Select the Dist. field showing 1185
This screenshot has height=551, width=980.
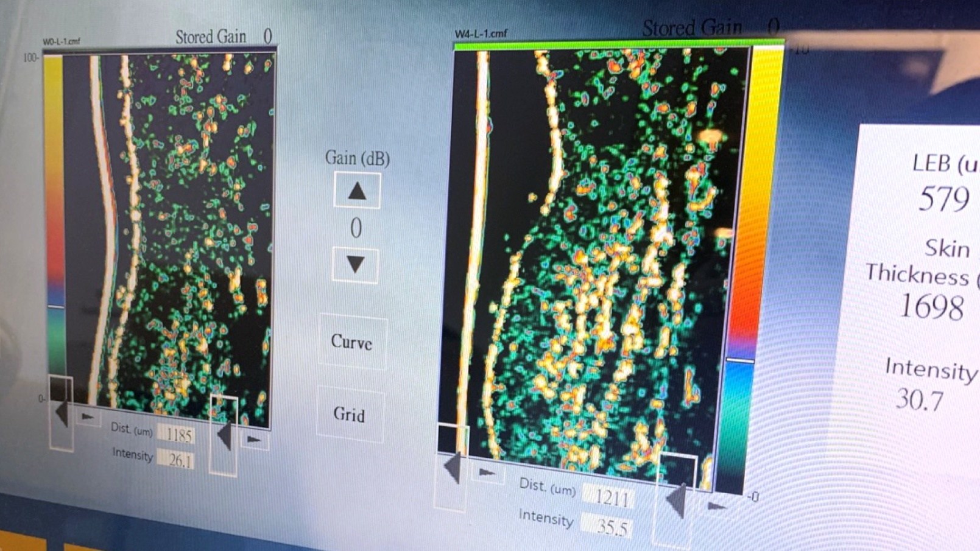tap(178, 435)
